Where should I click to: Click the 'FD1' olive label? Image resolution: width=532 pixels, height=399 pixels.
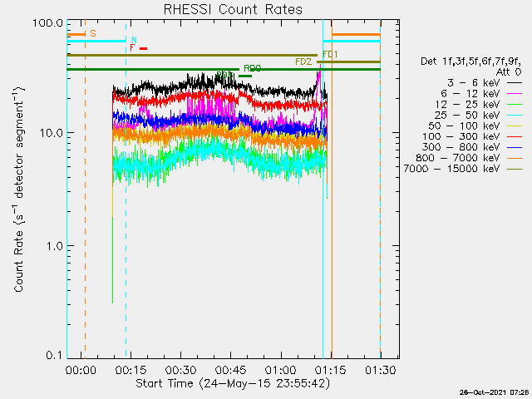click(331, 54)
